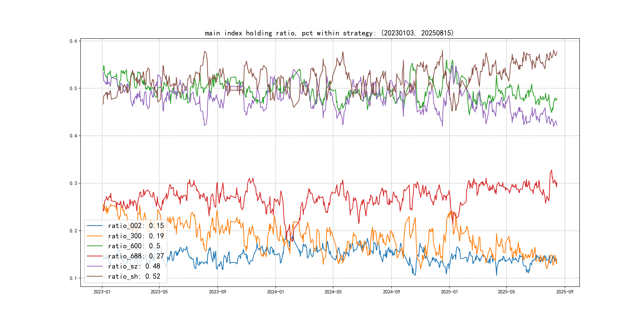
Task: Click the 0.3 y-axis tick label
Action: pos(73,183)
